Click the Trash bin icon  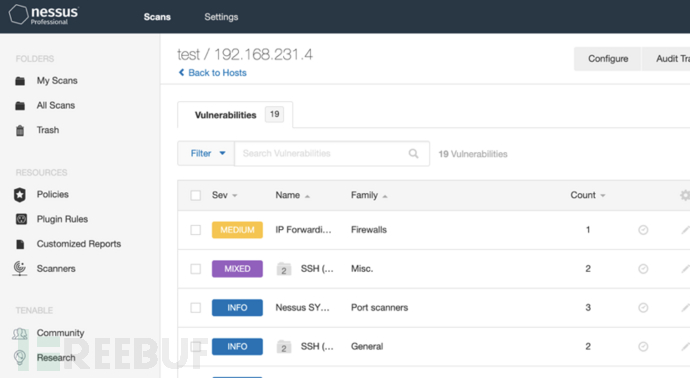point(20,130)
